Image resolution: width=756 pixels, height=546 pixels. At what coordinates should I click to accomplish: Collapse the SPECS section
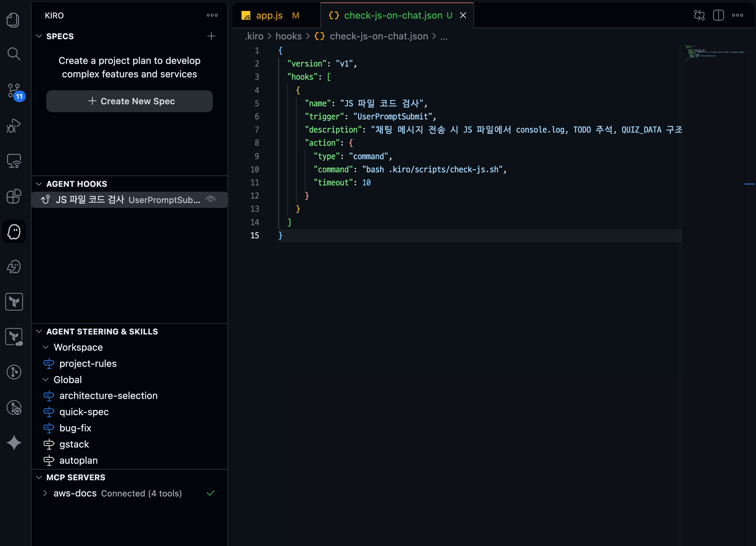pos(39,36)
